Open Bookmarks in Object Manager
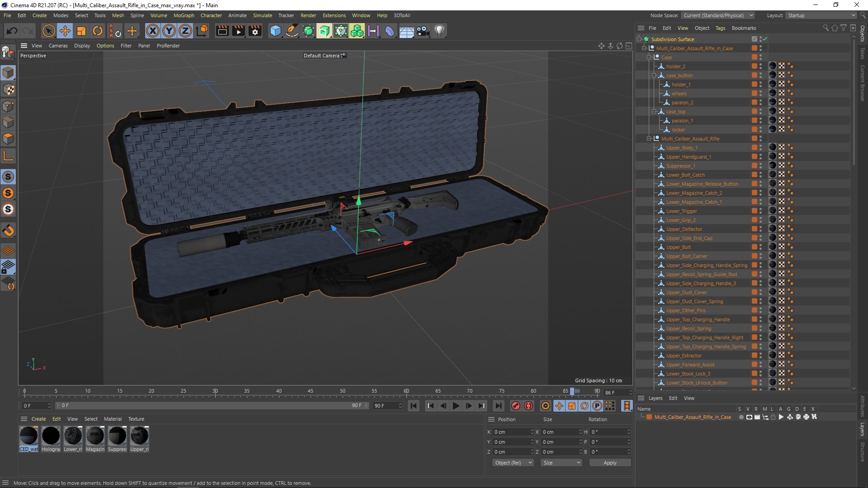868x488 pixels. coord(744,28)
